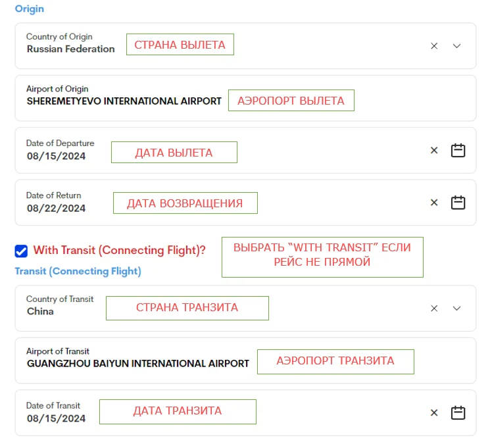The width and height of the screenshot is (490, 448).
Task: Clear the Date of Departure value
Action: tap(434, 151)
